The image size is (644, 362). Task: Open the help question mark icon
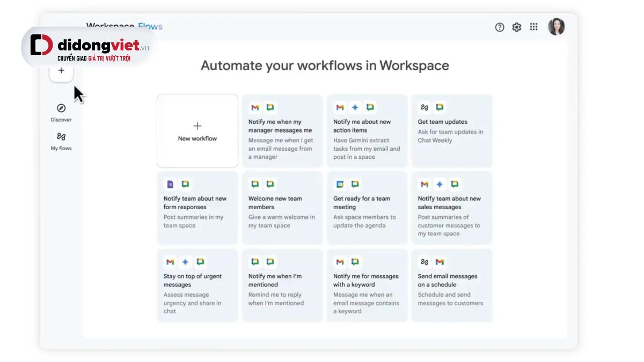click(500, 27)
